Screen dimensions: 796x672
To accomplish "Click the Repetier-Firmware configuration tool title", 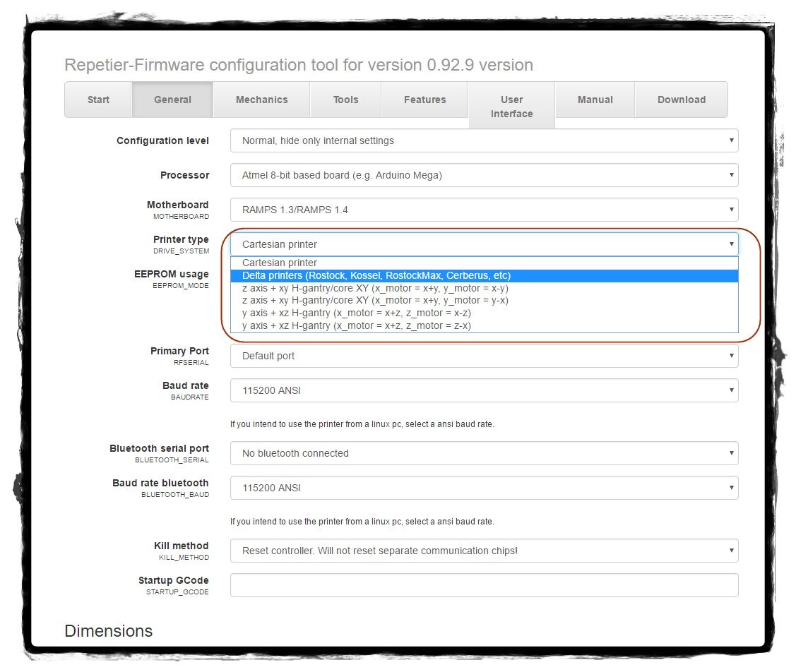I will click(299, 65).
